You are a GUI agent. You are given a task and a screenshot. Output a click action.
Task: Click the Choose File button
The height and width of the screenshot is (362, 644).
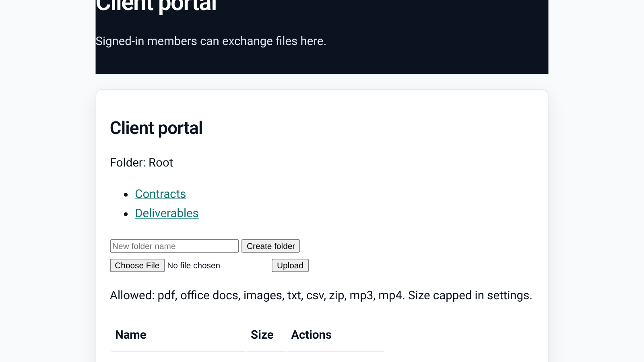pos(137,265)
